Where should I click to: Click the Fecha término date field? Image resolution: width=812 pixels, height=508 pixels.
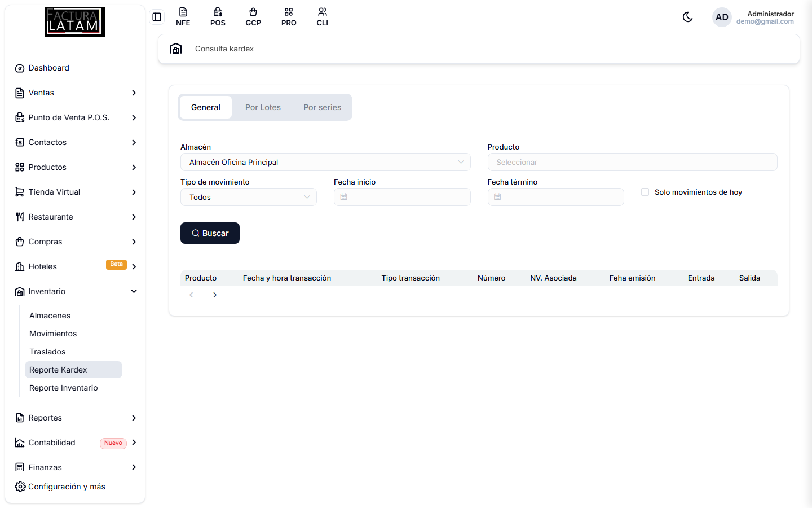pyautogui.click(x=555, y=197)
